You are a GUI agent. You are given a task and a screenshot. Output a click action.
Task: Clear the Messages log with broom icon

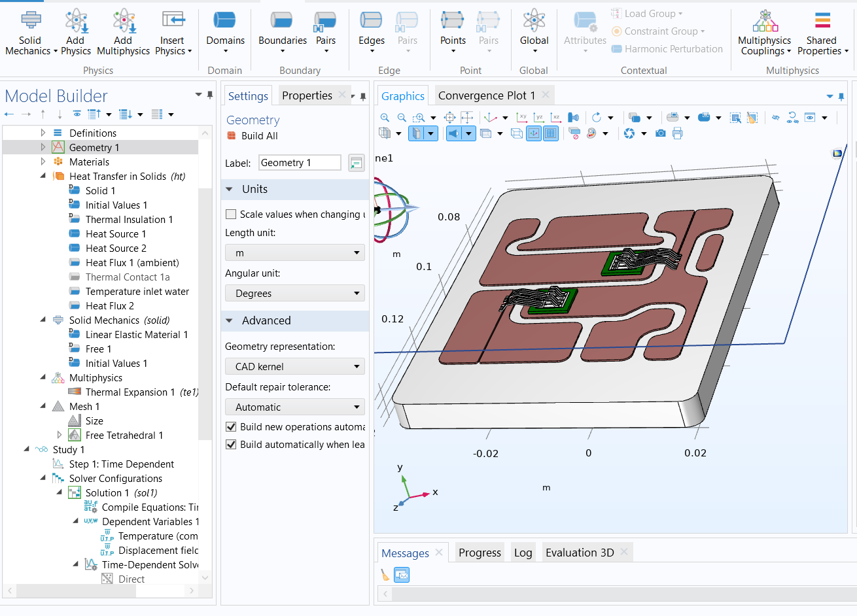click(385, 575)
